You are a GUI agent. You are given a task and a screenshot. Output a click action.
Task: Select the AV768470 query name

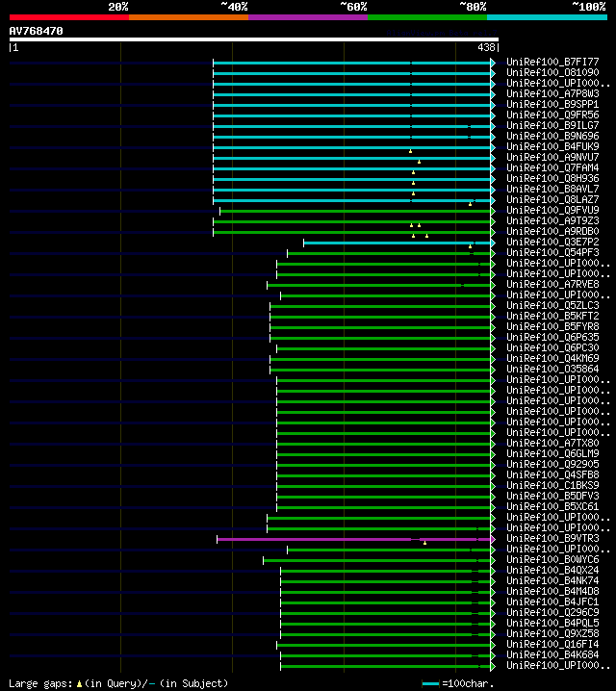tap(37, 31)
